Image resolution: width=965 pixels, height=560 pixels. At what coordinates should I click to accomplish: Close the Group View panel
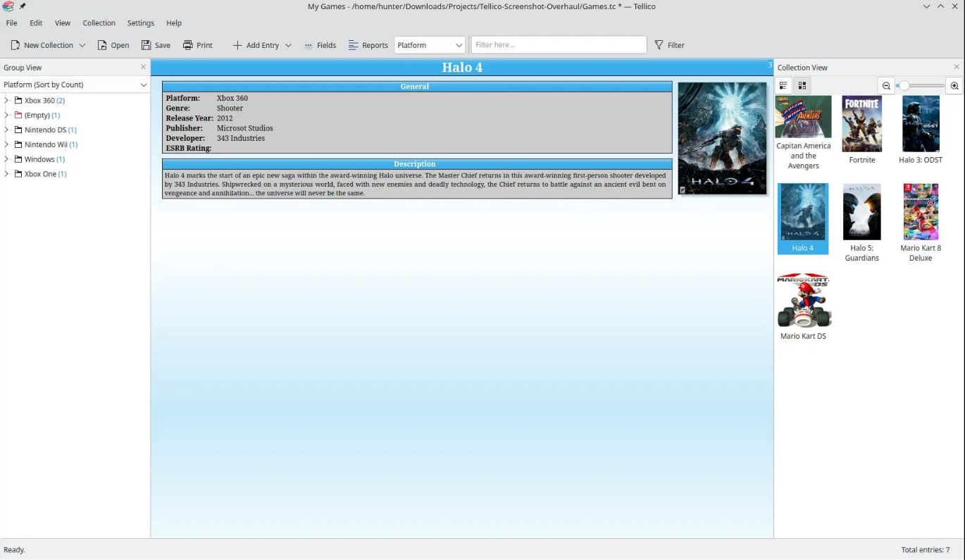tap(143, 67)
